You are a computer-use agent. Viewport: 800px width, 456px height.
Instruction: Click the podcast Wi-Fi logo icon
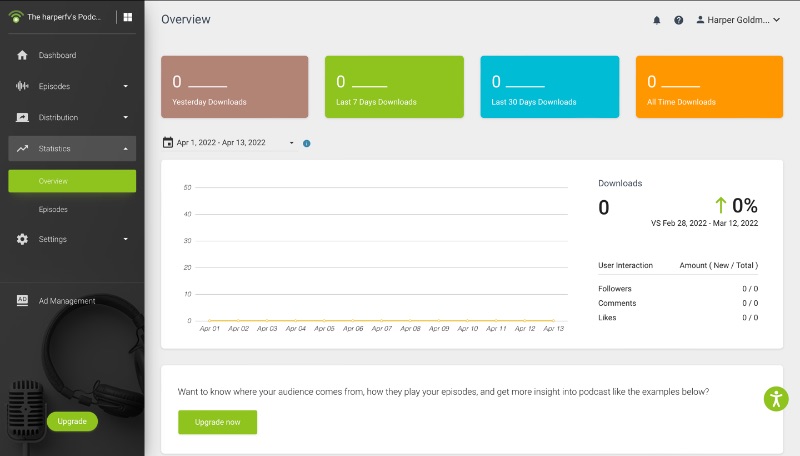point(16,17)
